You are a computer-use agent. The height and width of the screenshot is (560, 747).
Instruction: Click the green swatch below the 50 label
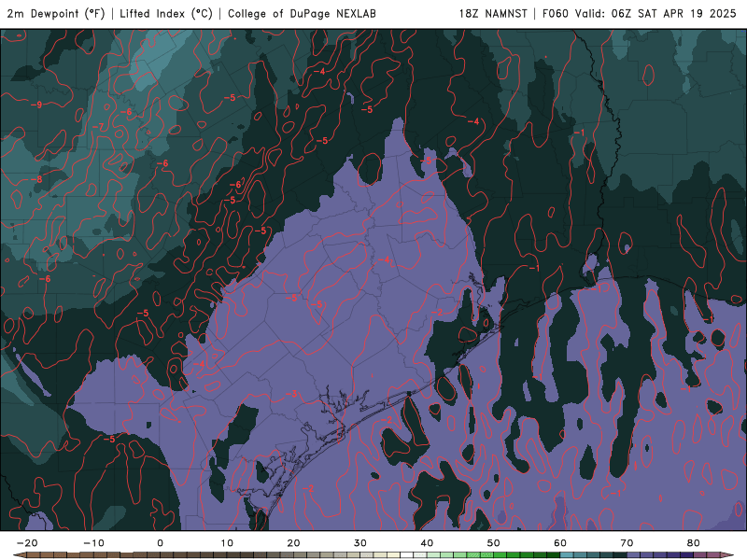coord(500,555)
